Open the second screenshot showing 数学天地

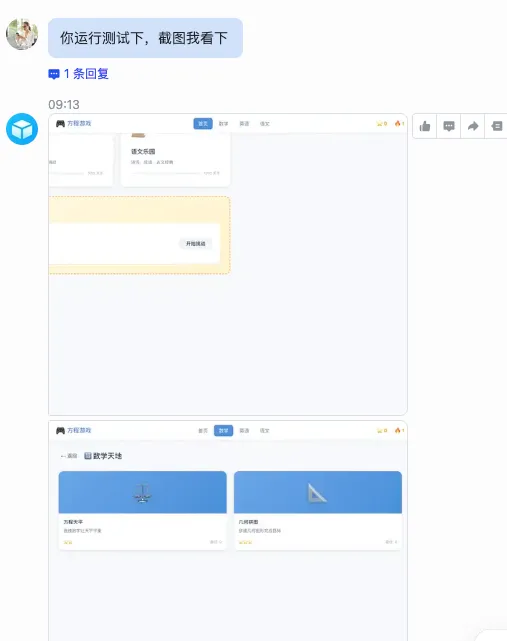(x=228, y=531)
